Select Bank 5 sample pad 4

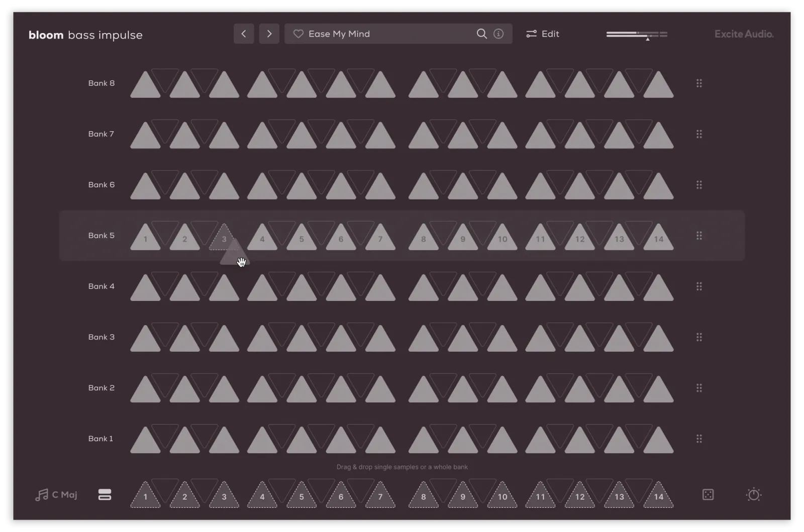coord(262,238)
